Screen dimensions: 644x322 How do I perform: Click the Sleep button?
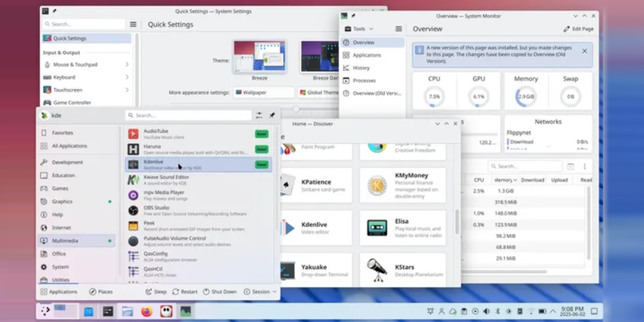(156, 291)
